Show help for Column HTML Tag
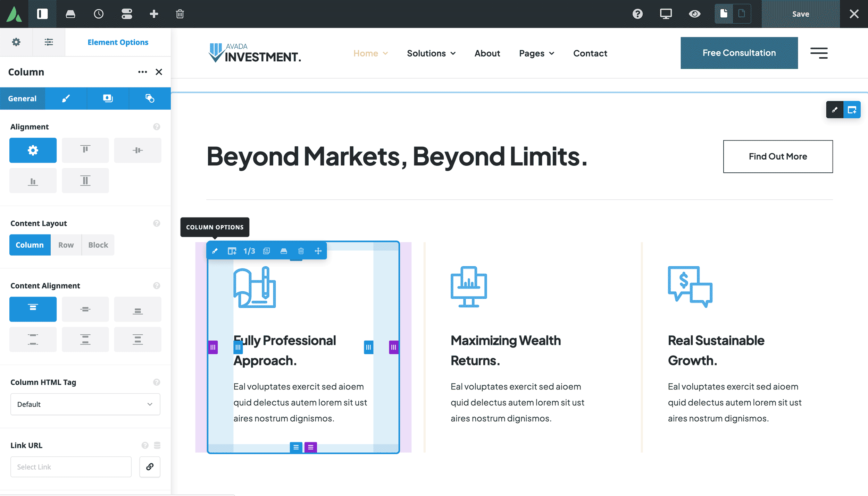The height and width of the screenshot is (496, 868). [157, 382]
